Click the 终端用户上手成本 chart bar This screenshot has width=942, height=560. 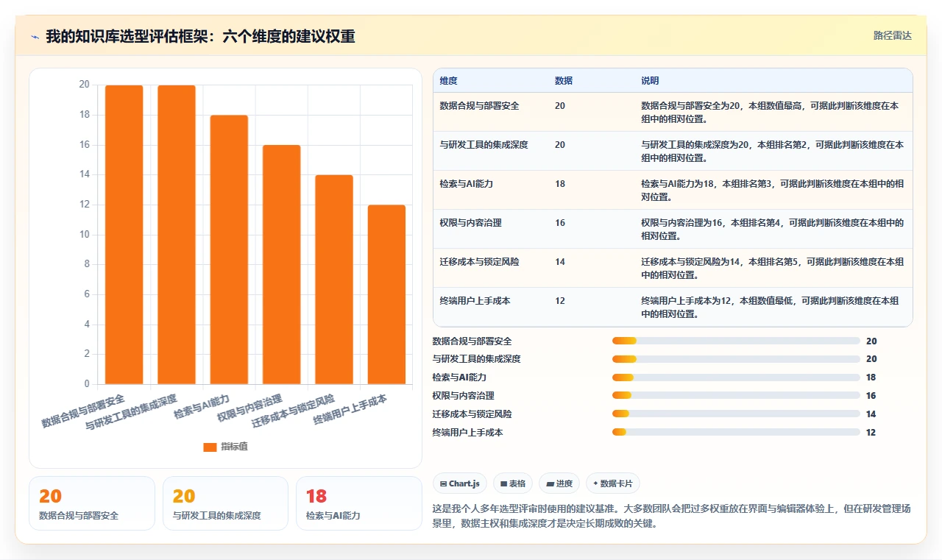click(386, 294)
